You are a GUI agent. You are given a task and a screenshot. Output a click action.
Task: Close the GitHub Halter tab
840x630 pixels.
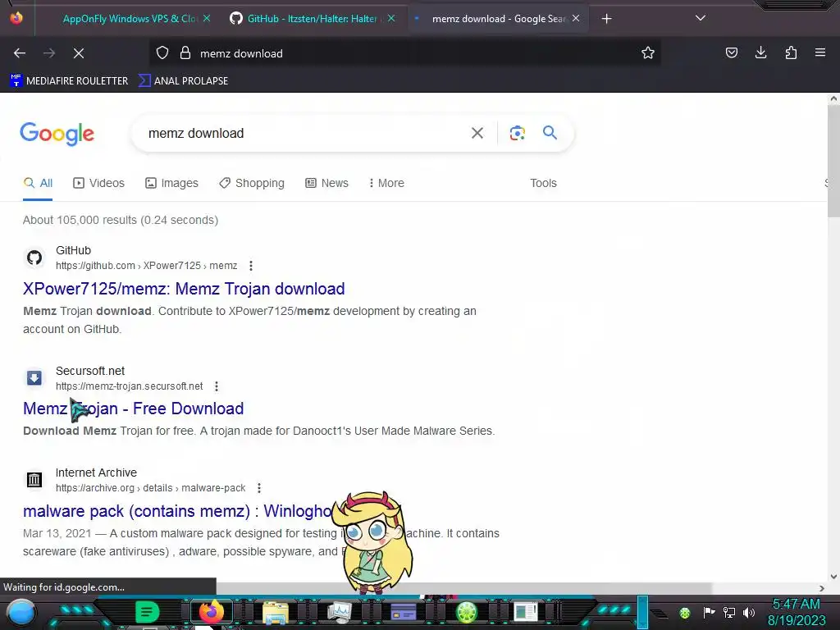point(391,18)
